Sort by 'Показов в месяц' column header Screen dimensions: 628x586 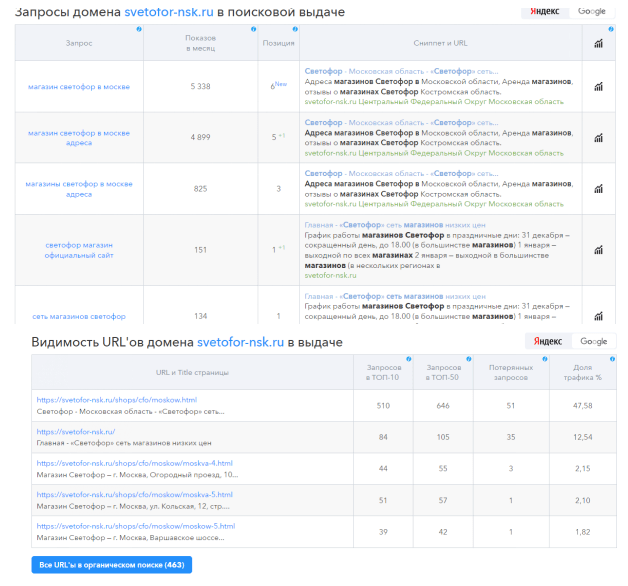pos(201,43)
